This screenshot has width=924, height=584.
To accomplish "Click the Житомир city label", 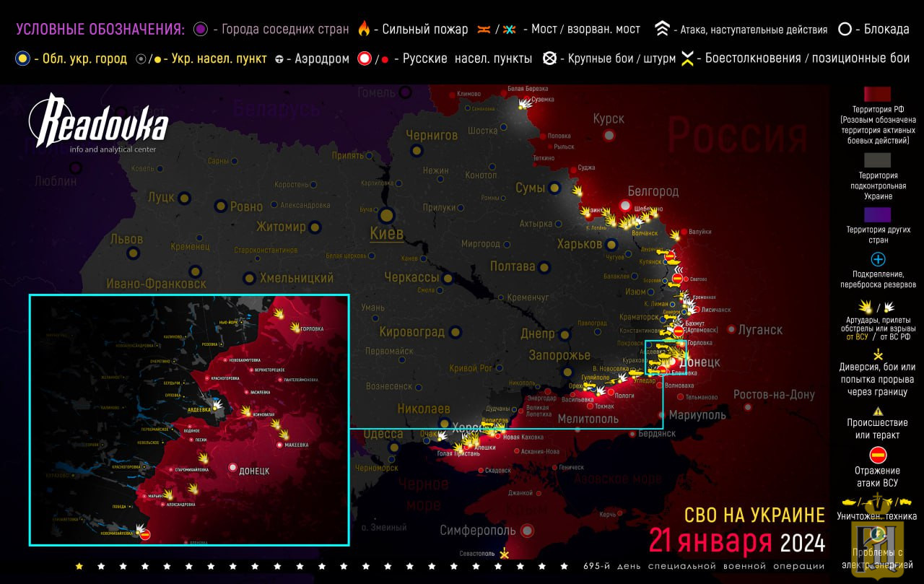I will 282,227.
